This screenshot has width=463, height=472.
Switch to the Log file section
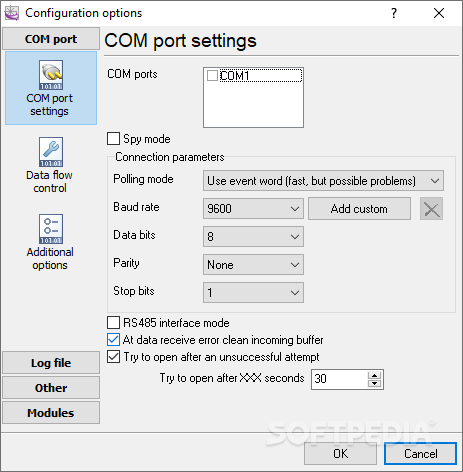(51, 363)
